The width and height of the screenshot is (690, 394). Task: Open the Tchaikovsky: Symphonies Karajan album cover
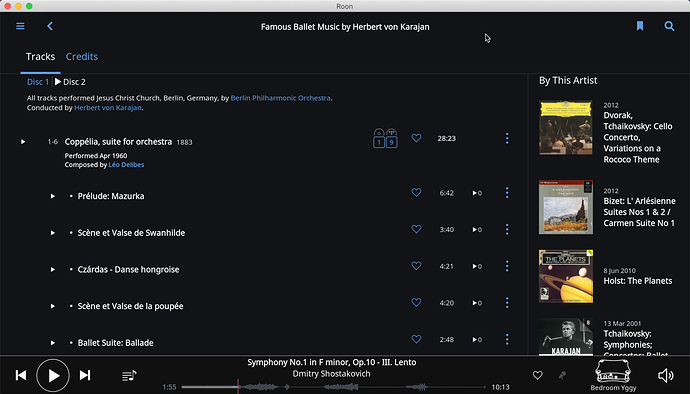[x=565, y=337]
